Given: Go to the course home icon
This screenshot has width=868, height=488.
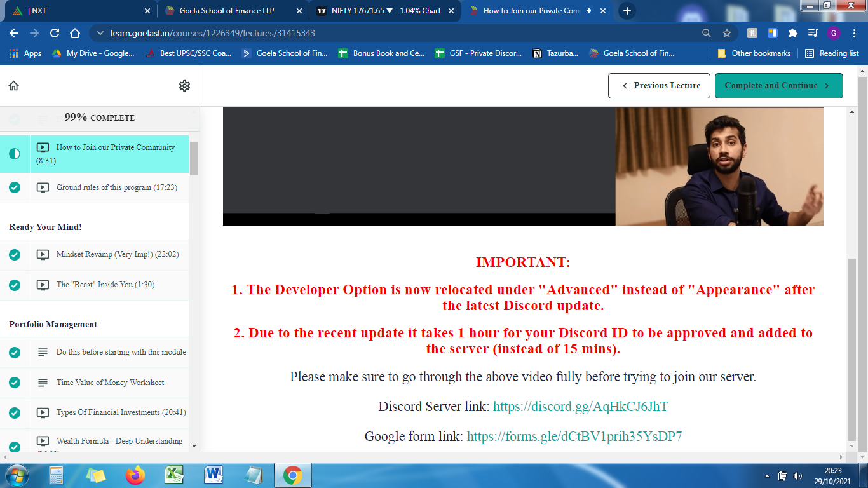Looking at the screenshot, I should coord(14,86).
